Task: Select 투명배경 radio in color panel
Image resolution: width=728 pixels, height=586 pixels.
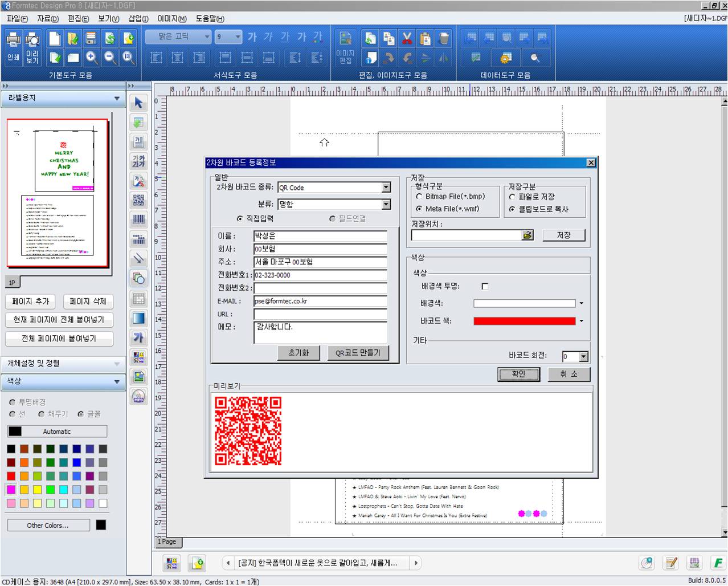Action: (13, 402)
